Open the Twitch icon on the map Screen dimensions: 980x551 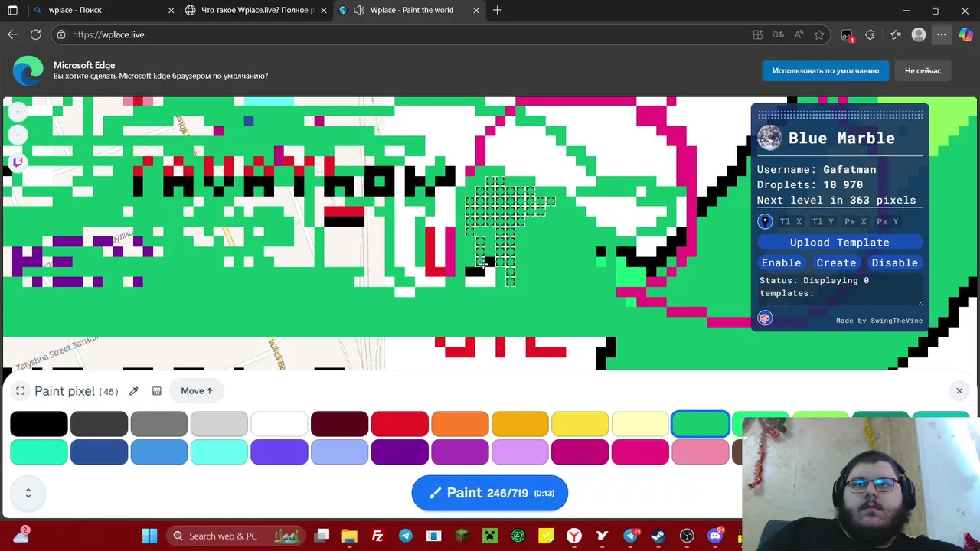point(18,161)
